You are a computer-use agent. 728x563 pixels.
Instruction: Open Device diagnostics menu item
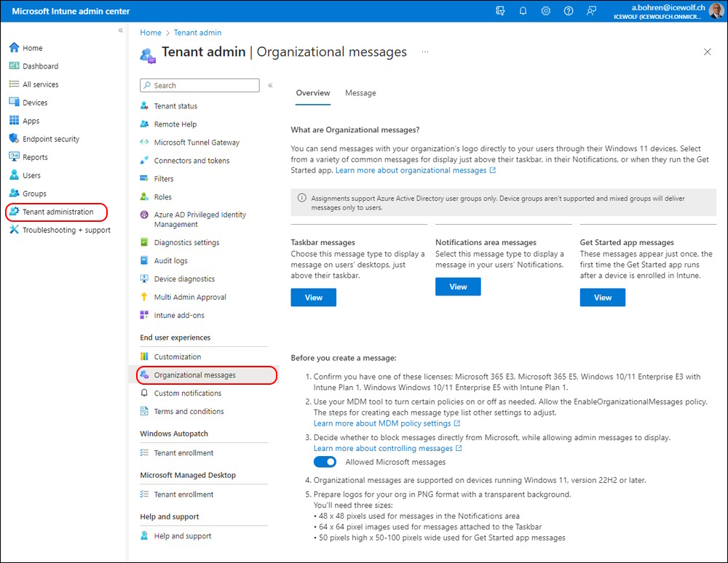click(184, 279)
